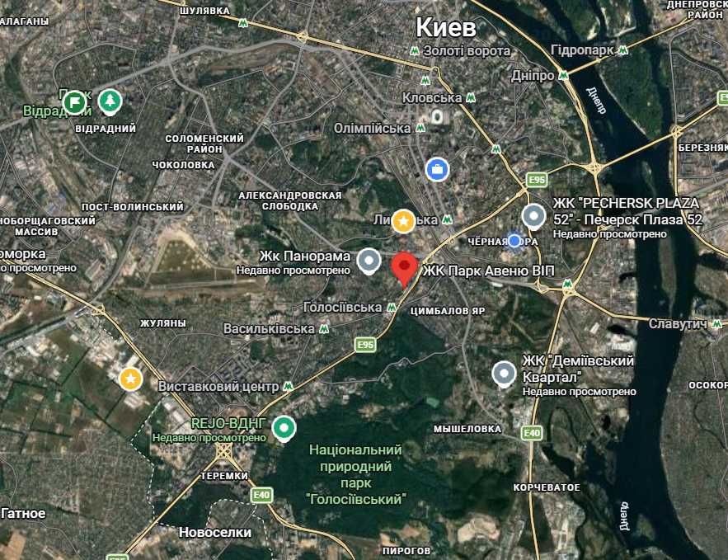Click the Олімпійська metro station icon
The height and width of the screenshot is (560, 728).
[420, 128]
